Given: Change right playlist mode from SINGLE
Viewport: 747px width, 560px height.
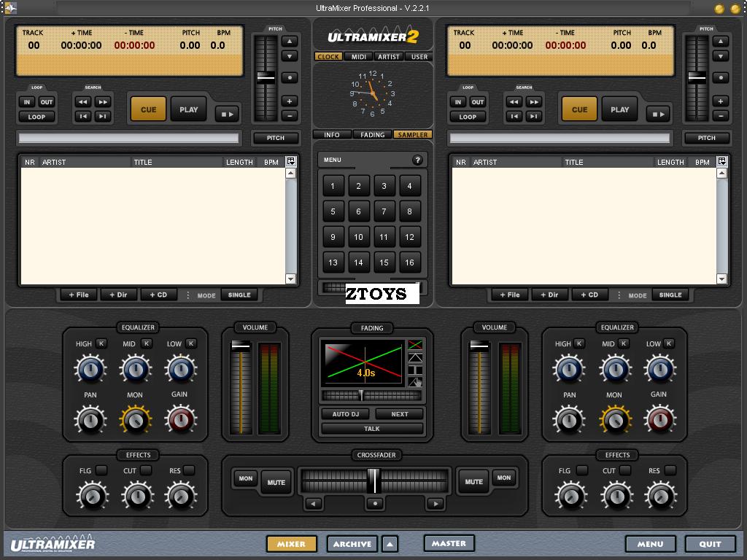Looking at the screenshot, I should pyautogui.click(x=670, y=295).
